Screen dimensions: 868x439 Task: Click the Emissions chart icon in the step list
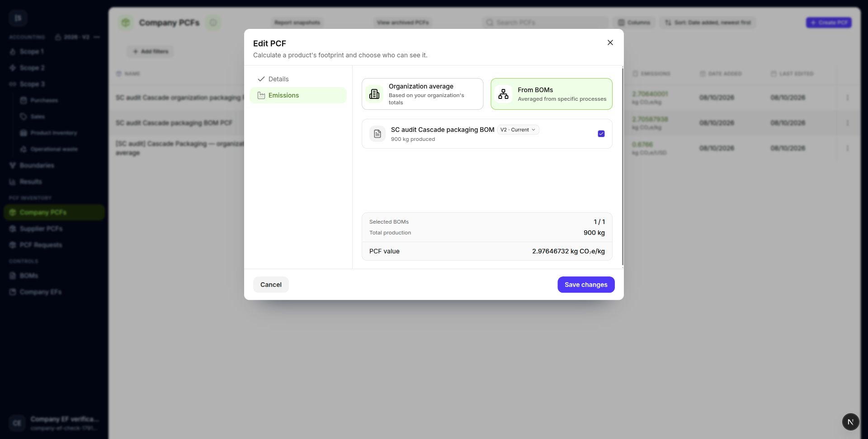[261, 95]
